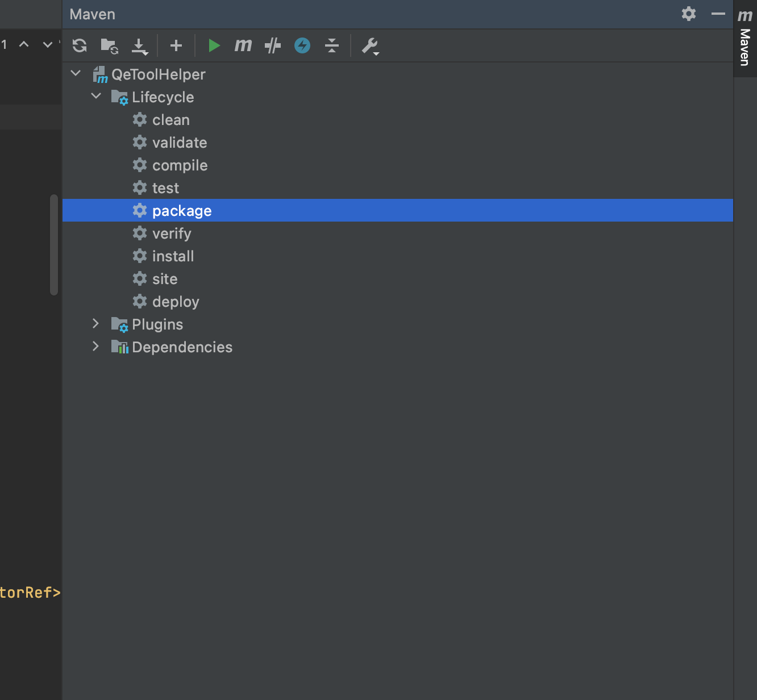Click the gear icon beside site

[x=140, y=278]
